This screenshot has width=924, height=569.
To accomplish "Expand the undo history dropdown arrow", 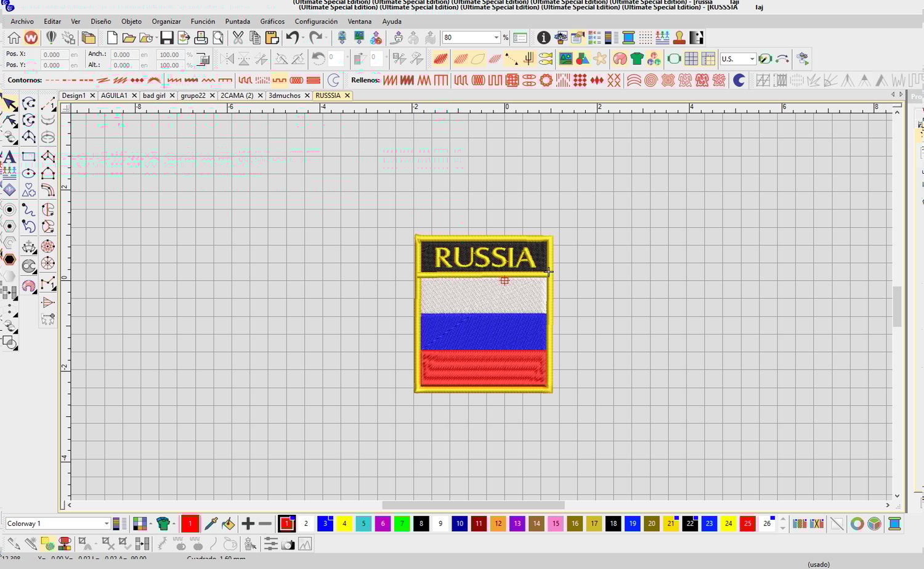I will pyautogui.click(x=302, y=38).
